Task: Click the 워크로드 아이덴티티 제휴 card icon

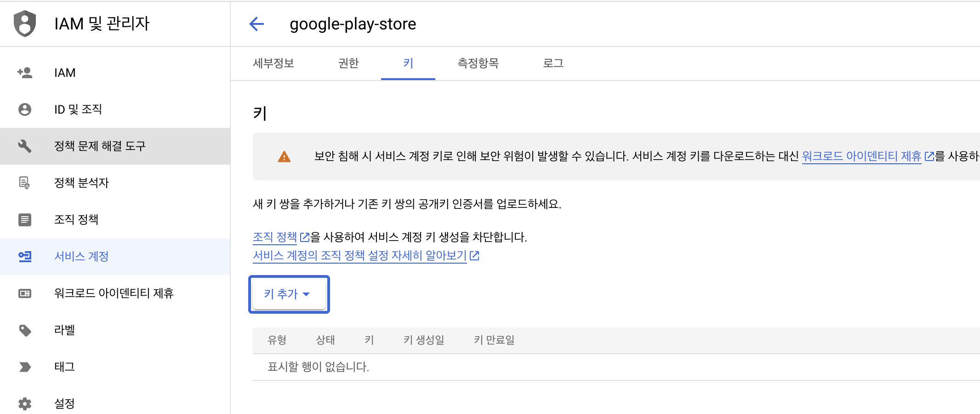Action: tap(25, 293)
